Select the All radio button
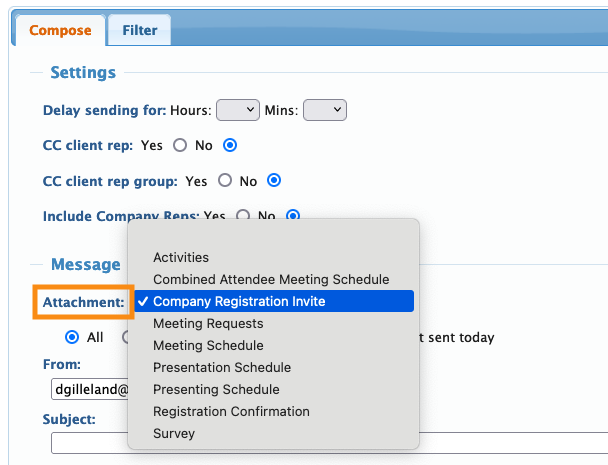Screen dimensions: 608x465 click(72, 337)
